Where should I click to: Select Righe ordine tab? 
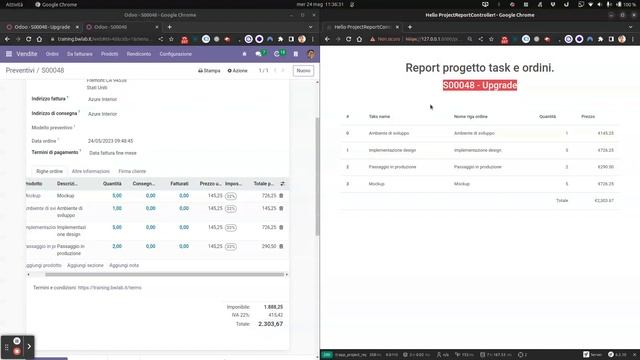[x=49, y=171]
